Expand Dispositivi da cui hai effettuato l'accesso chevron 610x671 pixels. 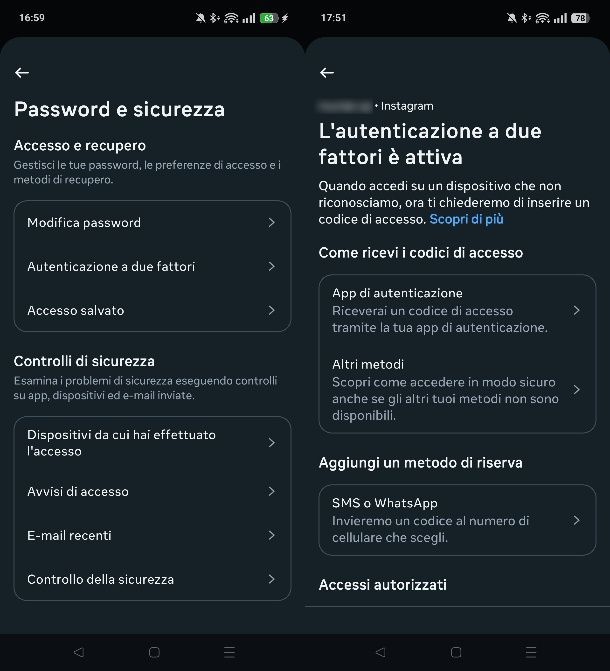coord(271,443)
